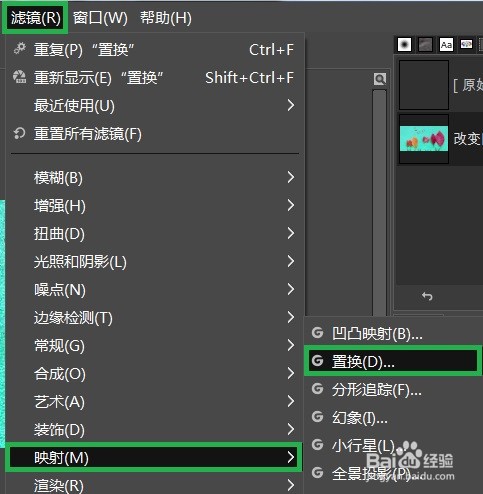Click the reshow icon beside 重新显示(E)
This screenshot has height=494, width=483.
[19, 77]
